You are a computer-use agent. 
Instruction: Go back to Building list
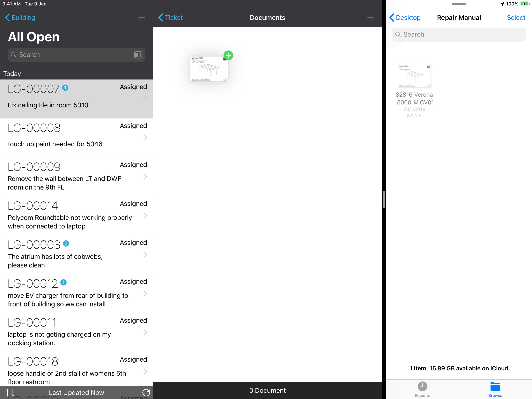click(20, 18)
